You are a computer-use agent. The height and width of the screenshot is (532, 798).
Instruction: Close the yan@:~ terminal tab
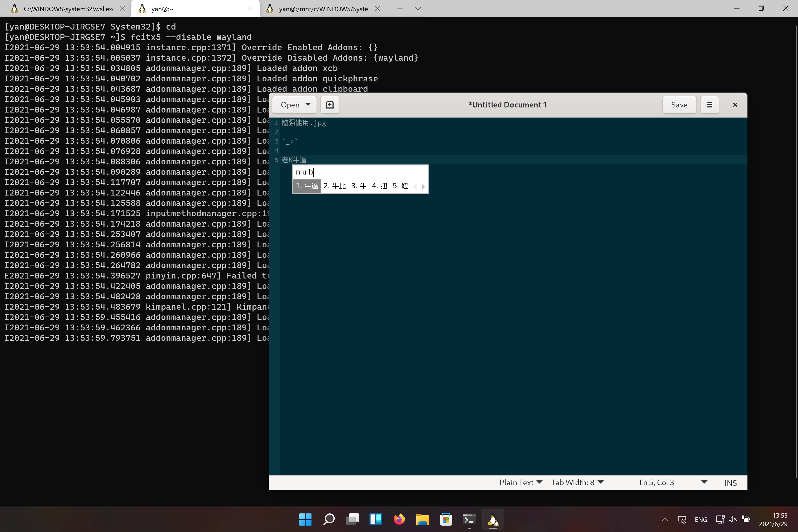click(250, 9)
